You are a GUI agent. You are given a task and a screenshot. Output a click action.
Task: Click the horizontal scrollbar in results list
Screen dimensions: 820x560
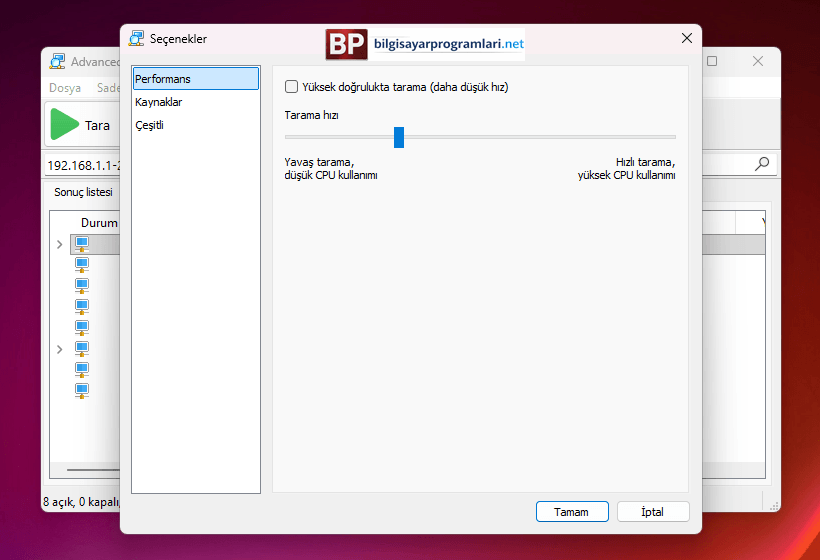(x=93, y=470)
